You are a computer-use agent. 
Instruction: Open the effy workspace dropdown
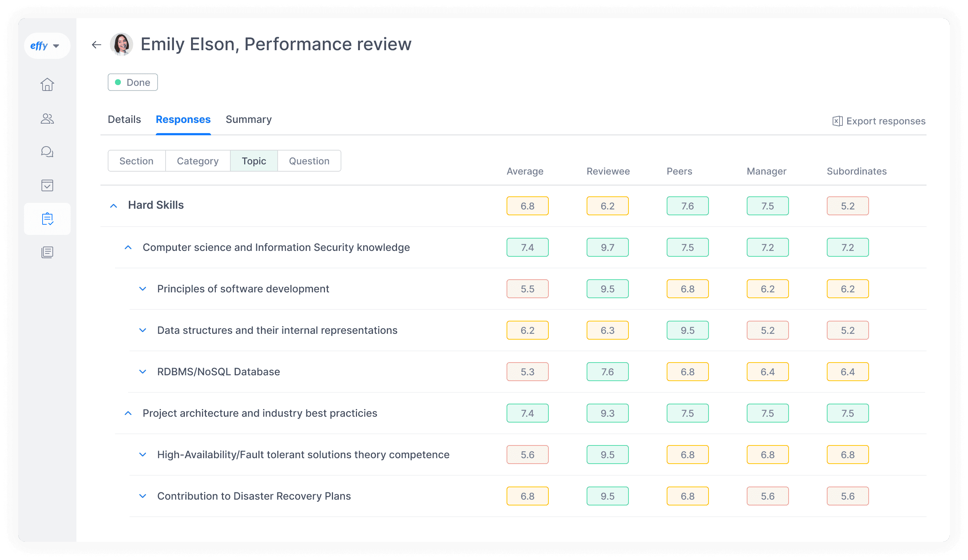[47, 45]
